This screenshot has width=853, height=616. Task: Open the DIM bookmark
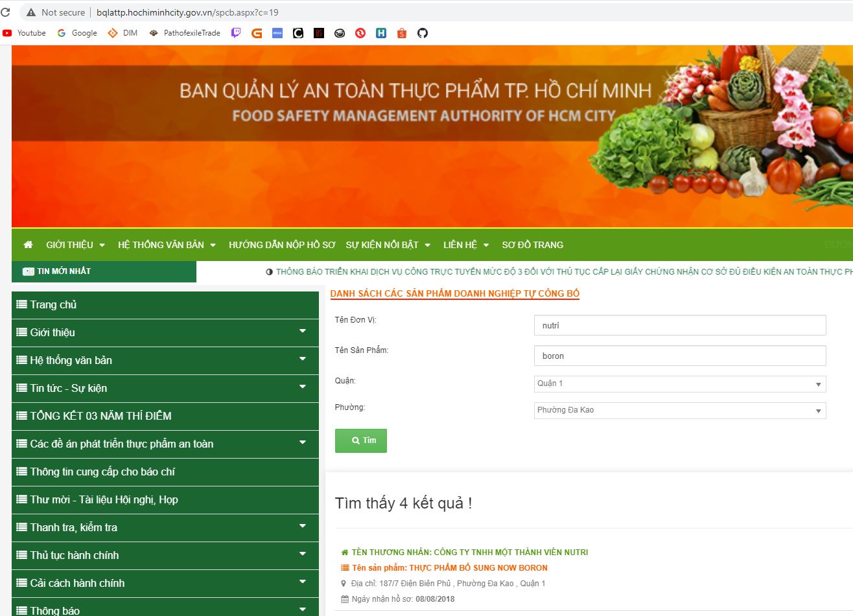[123, 33]
